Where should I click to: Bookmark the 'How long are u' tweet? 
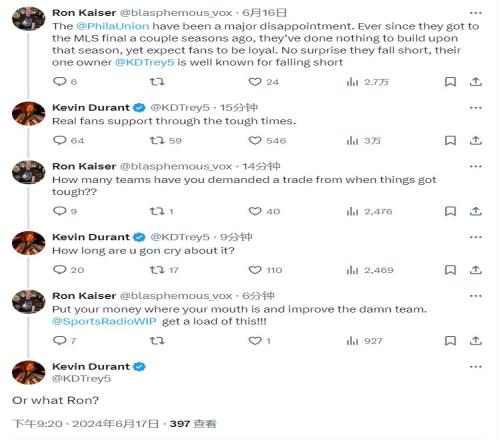[x=450, y=270]
